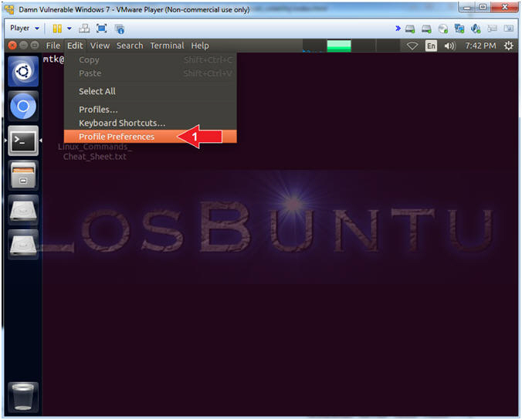
Task: Click the network adapter device icon
Action: click(459, 29)
